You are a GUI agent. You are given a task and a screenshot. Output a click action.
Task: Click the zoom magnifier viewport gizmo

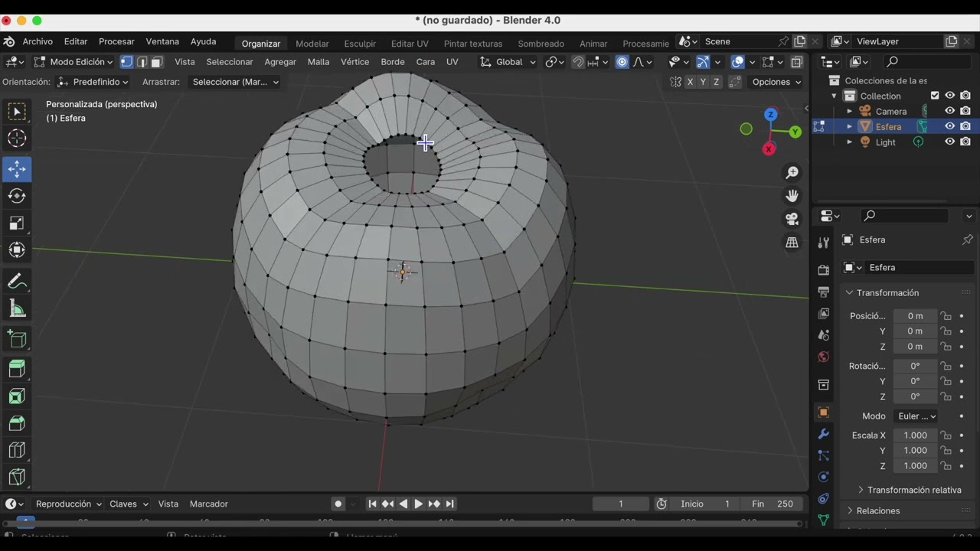coord(792,173)
